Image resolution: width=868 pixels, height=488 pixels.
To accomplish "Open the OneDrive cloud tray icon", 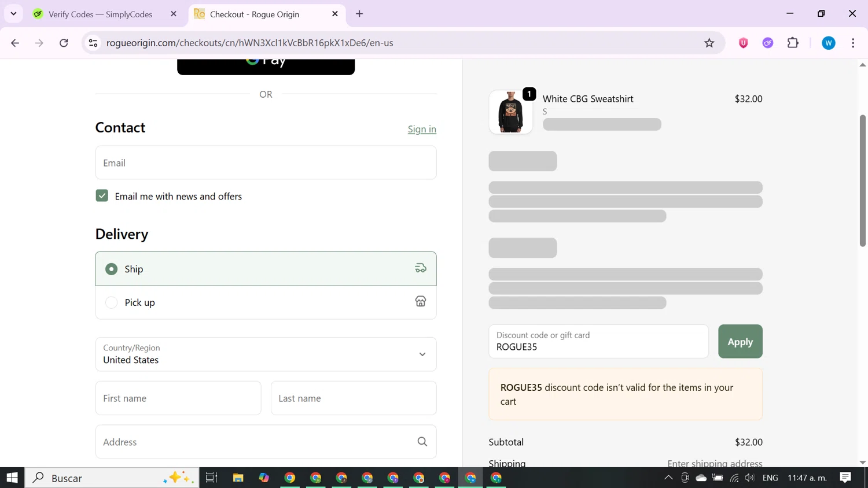I will pyautogui.click(x=701, y=478).
